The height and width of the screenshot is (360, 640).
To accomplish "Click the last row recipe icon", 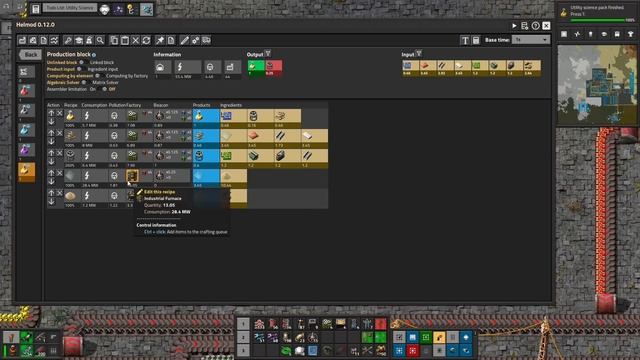I will [71, 196].
